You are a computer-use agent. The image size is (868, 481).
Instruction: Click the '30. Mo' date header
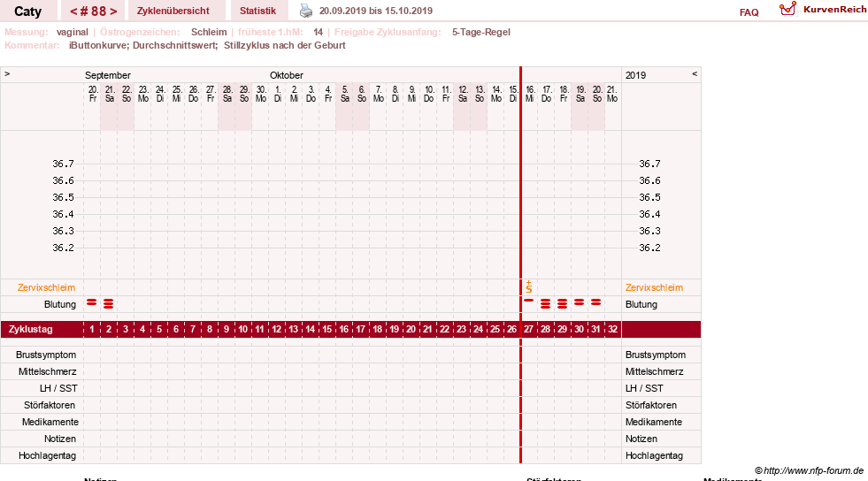[x=261, y=94]
